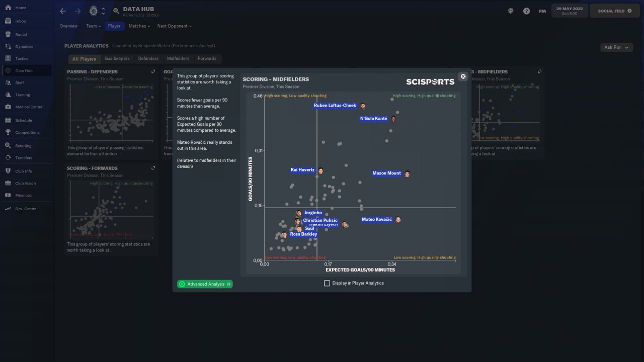Click Mason Mount's face icon on the chart
Image resolution: width=644 pixels, height=362 pixels.
click(407, 174)
